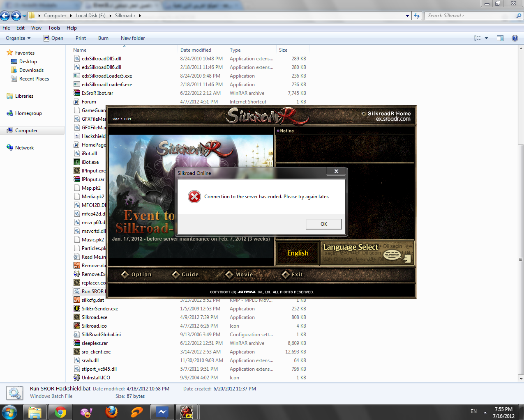Expand the Local Disk (E:) breadcrumb arrow
The width and height of the screenshot is (524, 420).
[110, 16]
